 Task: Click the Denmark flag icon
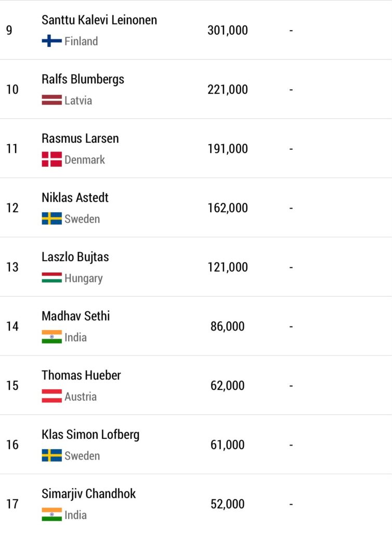pyautogui.click(x=51, y=159)
